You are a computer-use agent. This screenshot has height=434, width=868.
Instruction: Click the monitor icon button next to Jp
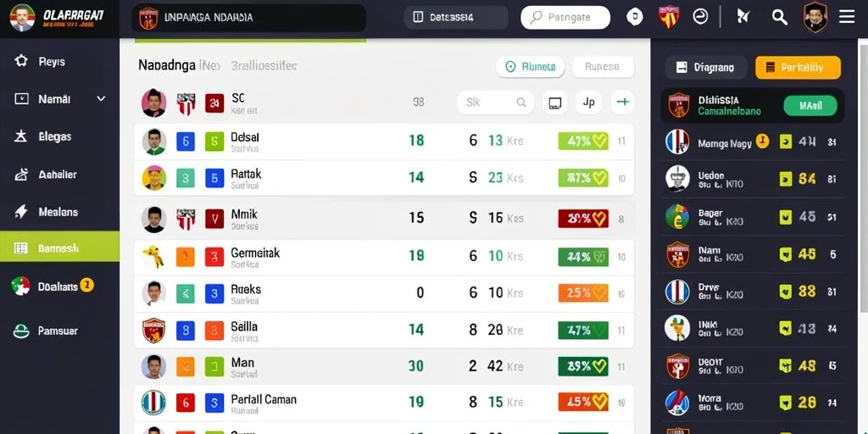(x=554, y=103)
